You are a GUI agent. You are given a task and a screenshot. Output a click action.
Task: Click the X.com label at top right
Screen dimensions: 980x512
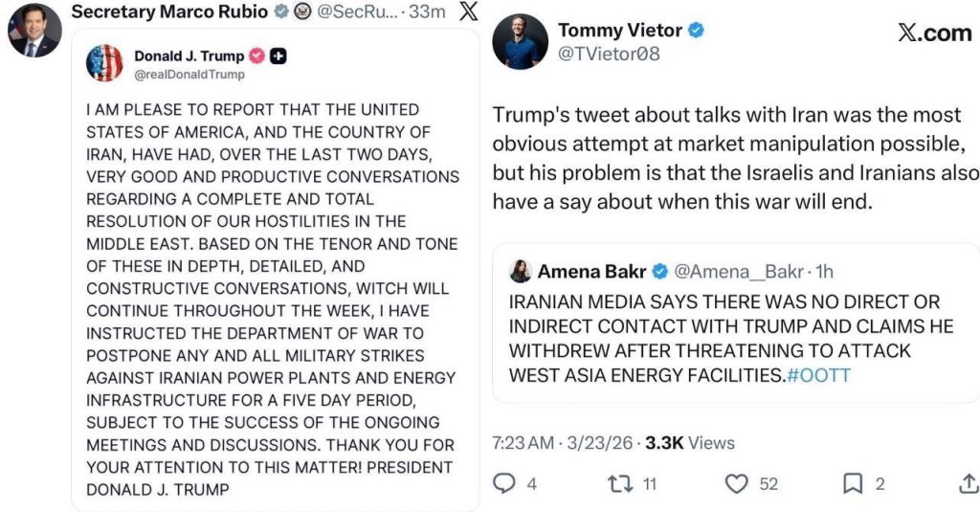click(934, 33)
